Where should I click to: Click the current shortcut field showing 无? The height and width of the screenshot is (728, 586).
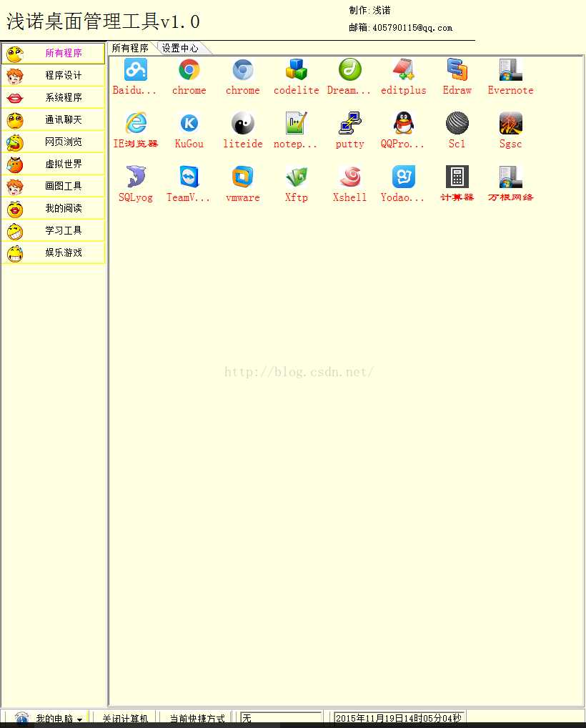point(281,718)
